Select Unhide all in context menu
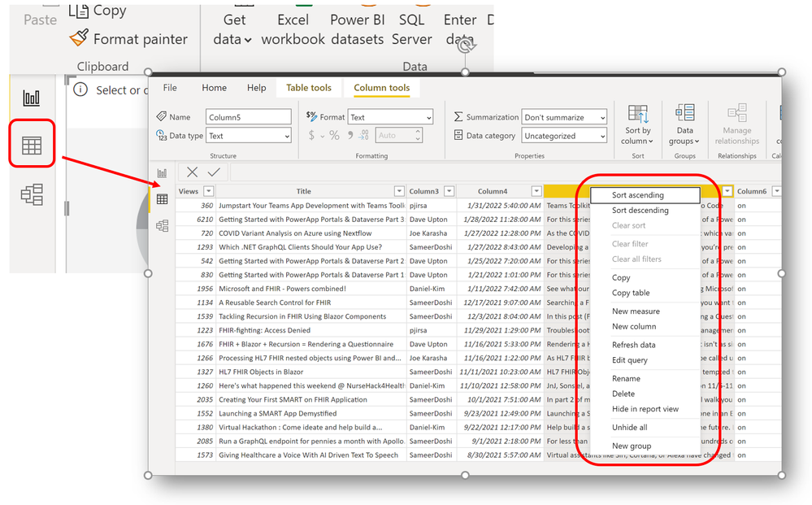The width and height of the screenshot is (812, 505). pyautogui.click(x=645, y=427)
